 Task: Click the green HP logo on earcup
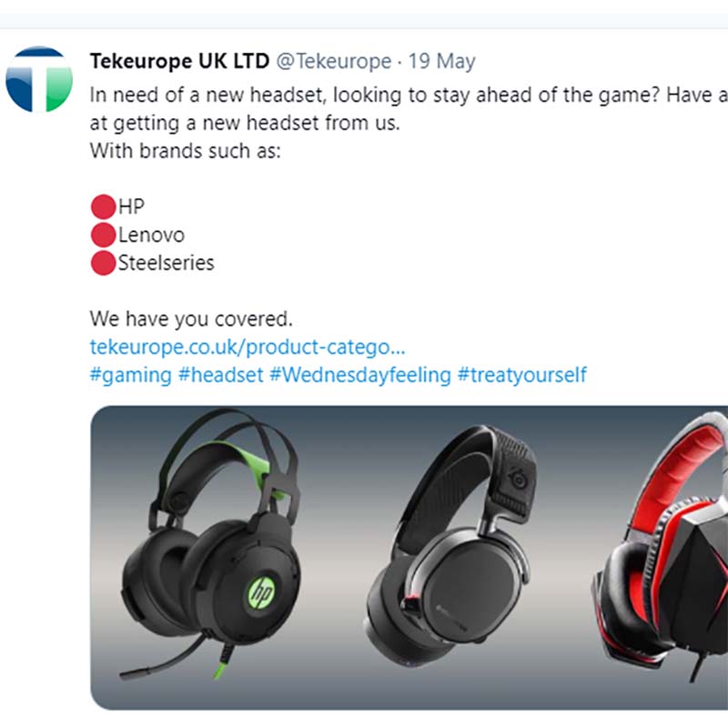(261, 592)
